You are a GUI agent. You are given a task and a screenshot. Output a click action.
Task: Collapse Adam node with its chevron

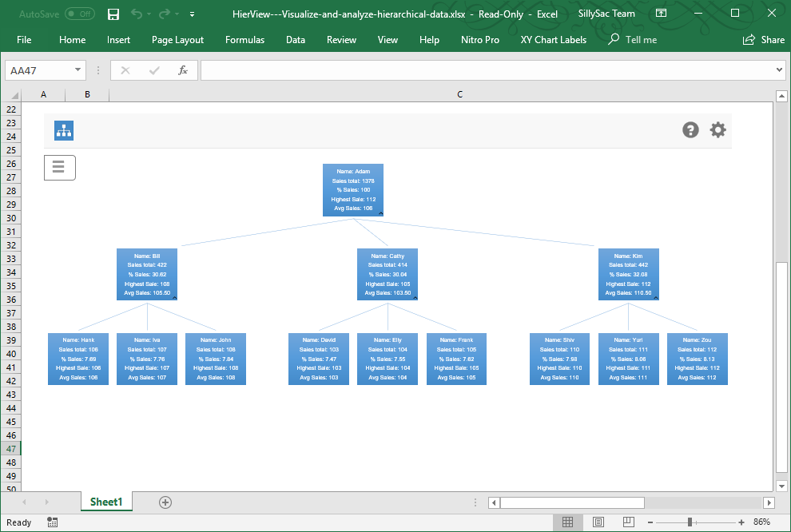(380, 213)
